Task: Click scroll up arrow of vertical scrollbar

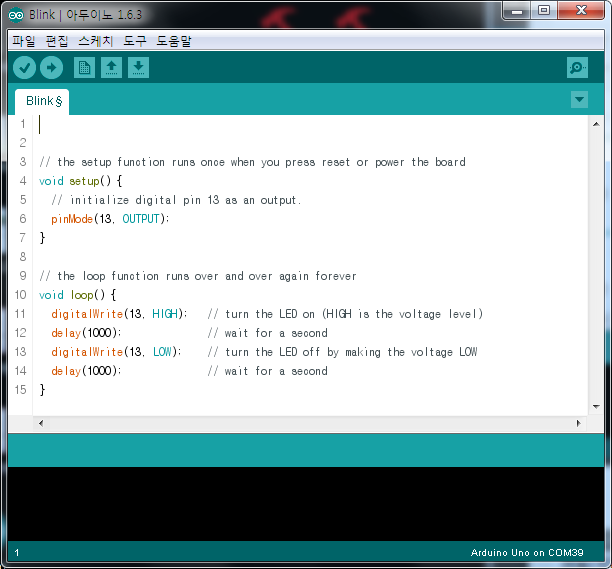Action: click(596, 124)
